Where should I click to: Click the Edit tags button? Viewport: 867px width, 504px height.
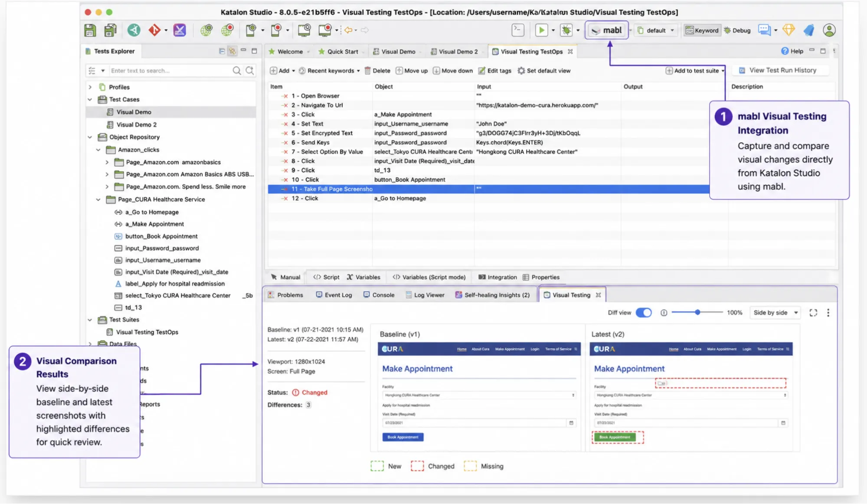494,71
